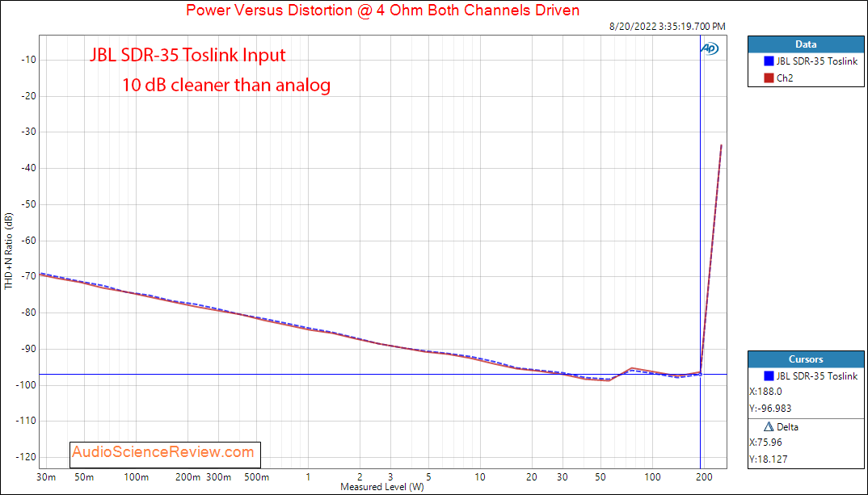Click the '500m' X-axis tick label

pyautogui.click(x=257, y=477)
